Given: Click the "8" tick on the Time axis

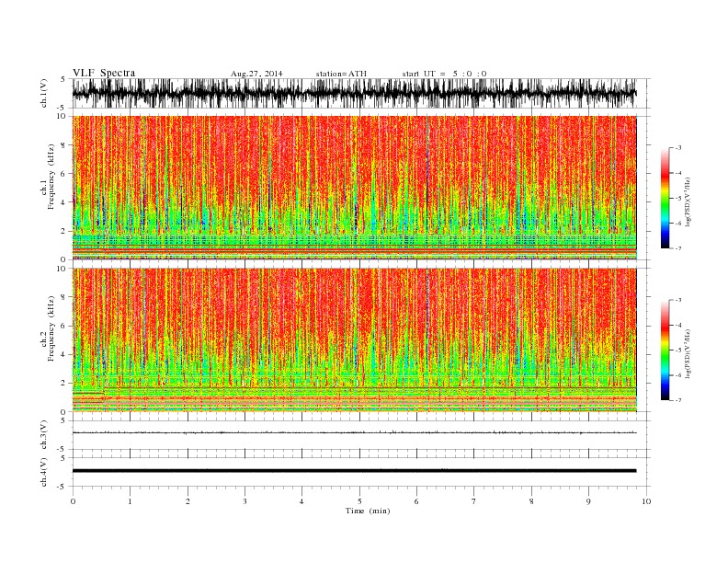Looking at the screenshot, I should click(x=531, y=501).
